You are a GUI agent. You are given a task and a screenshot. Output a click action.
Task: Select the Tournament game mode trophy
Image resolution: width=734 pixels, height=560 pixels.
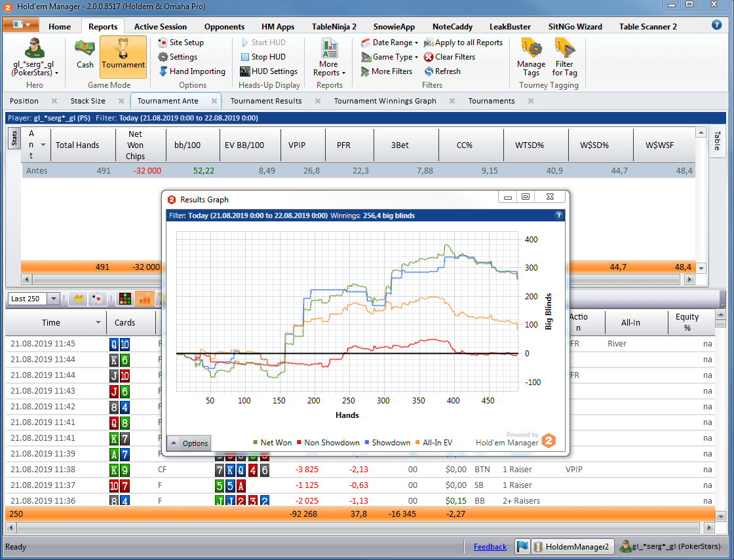pos(123,55)
